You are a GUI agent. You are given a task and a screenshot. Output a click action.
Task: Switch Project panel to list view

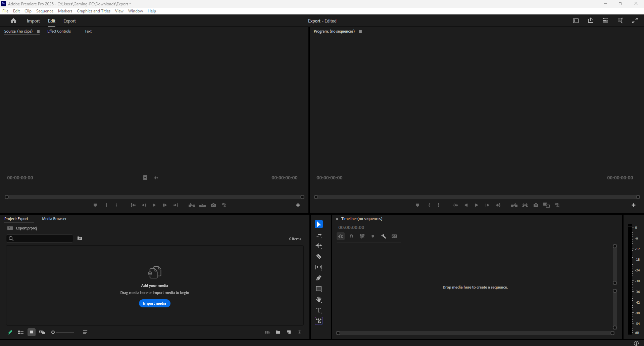click(x=20, y=332)
